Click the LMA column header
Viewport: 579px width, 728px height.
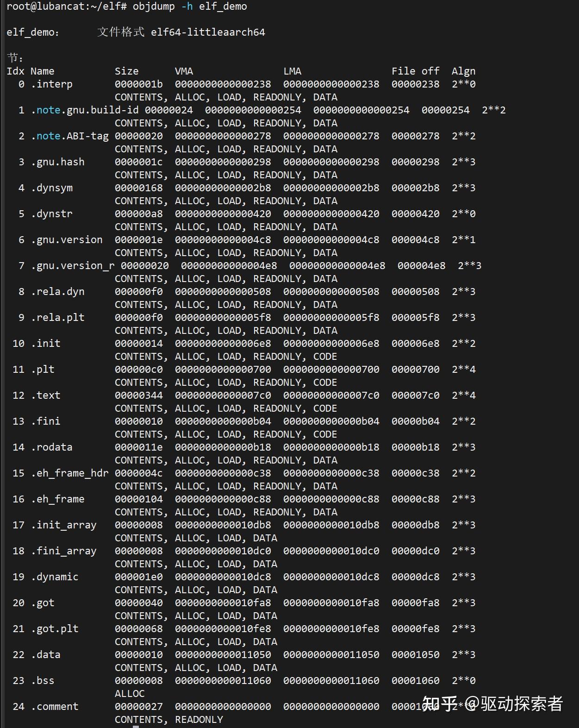292,71
